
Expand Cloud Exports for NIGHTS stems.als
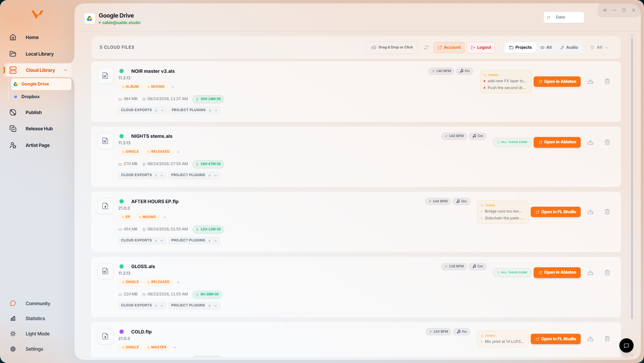pos(142,175)
